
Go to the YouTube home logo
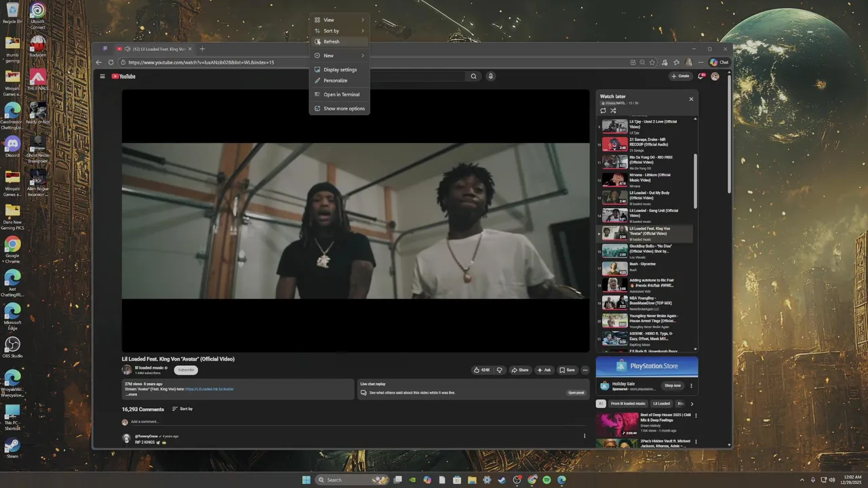(x=124, y=77)
